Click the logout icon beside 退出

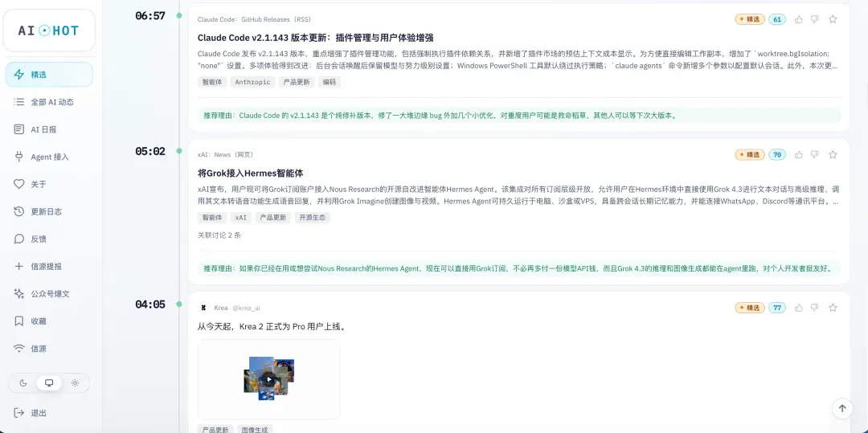(x=19, y=413)
